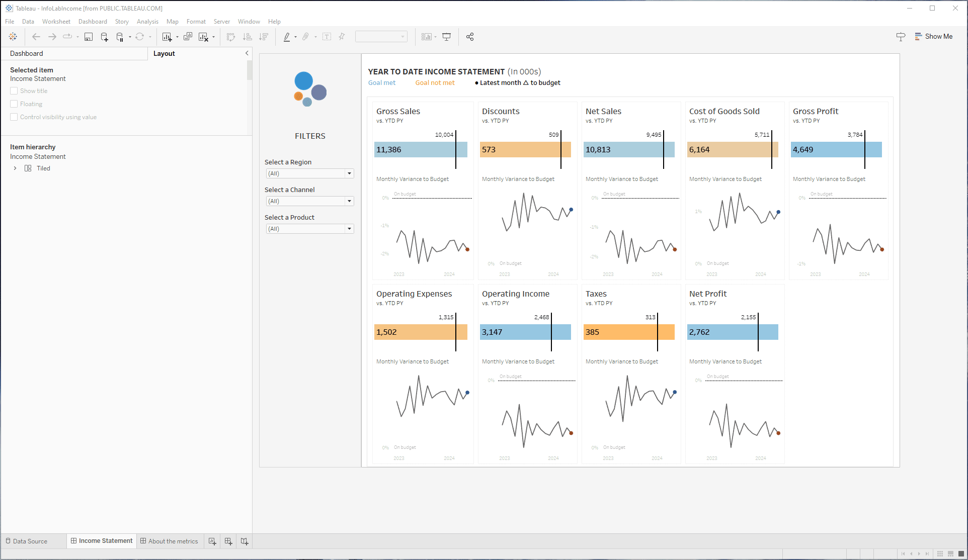Click the Undo back arrow
This screenshot has width=968, height=560.
click(x=36, y=37)
